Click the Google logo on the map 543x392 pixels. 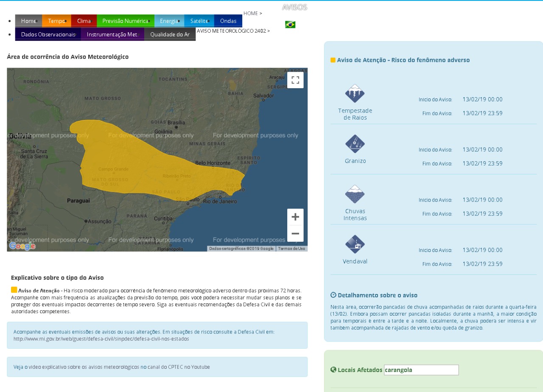pos(22,246)
